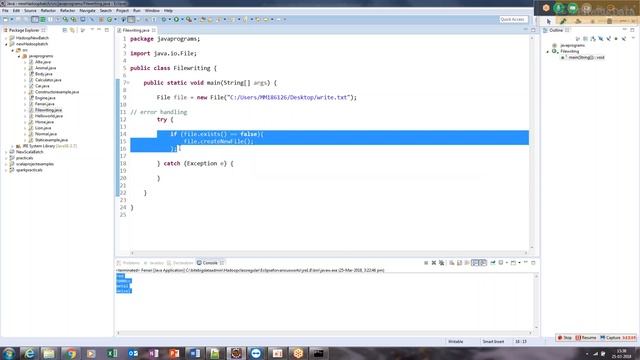Click the Stop recording button
The image size is (640, 360).
(x=565, y=338)
